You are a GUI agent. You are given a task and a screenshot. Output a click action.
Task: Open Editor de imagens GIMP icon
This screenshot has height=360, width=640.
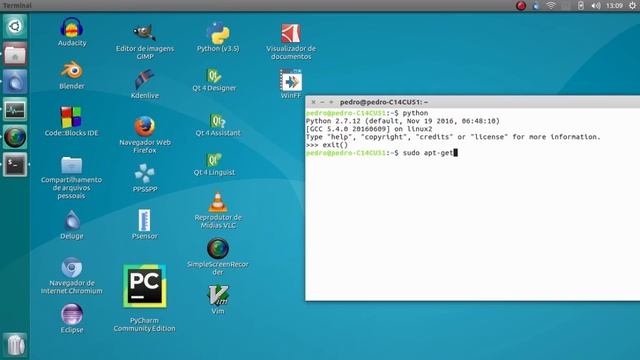pyautogui.click(x=144, y=33)
